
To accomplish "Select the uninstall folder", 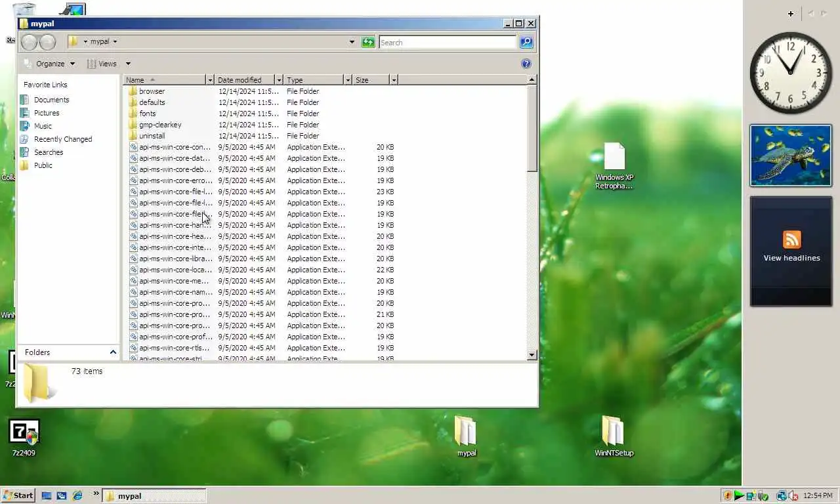I will pyautogui.click(x=171, y=136).
